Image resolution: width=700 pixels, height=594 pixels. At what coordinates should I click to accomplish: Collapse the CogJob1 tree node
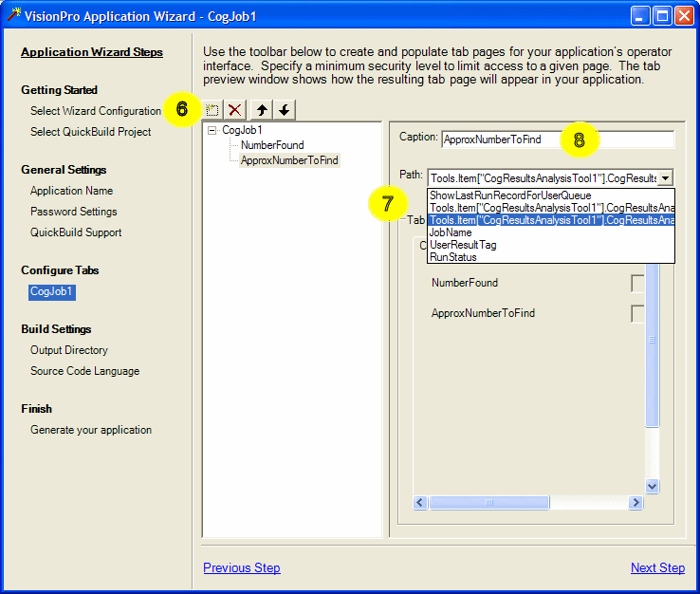coord(212,130)
